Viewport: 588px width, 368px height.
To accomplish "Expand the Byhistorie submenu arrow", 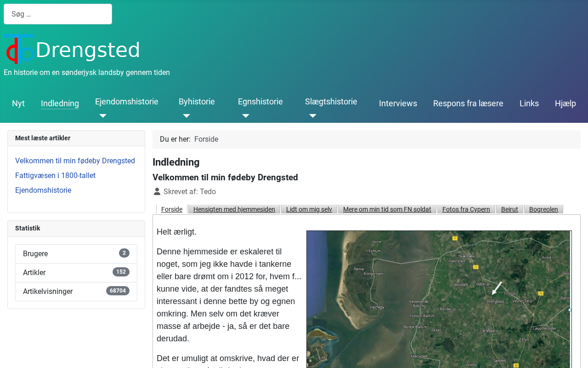I will (x=187, y=116).
